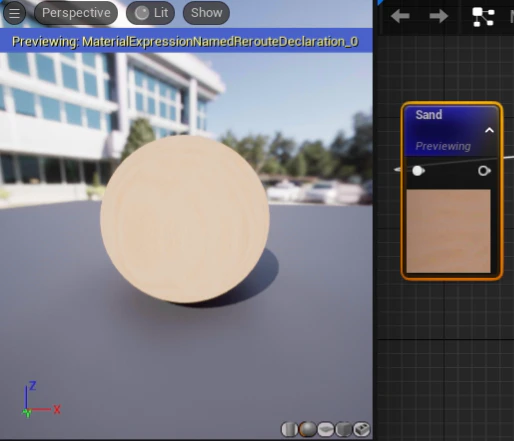Screen dimensions: 514x441
Task: Navigate forward in graph history
Action: click(439, 16)
